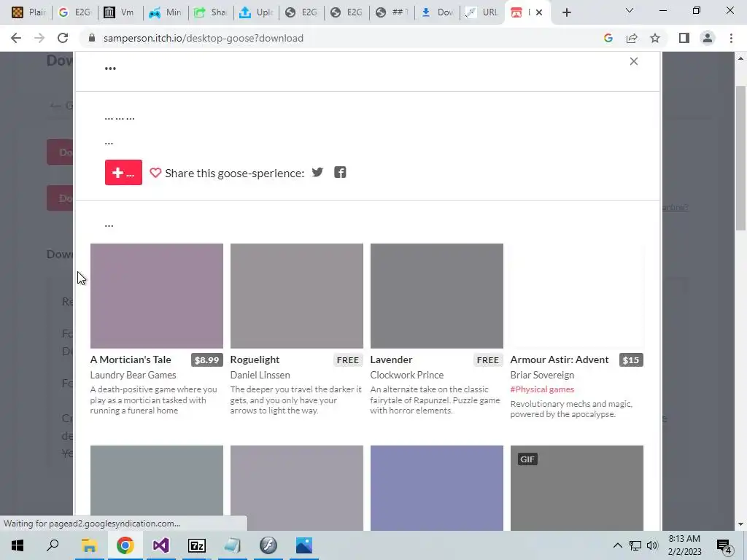Open the Google icon in address bar

coord(608,38)
